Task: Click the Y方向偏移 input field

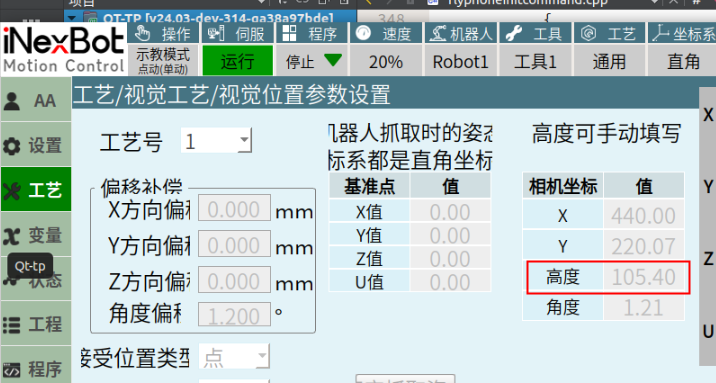Action: click(x=234, y=244)
